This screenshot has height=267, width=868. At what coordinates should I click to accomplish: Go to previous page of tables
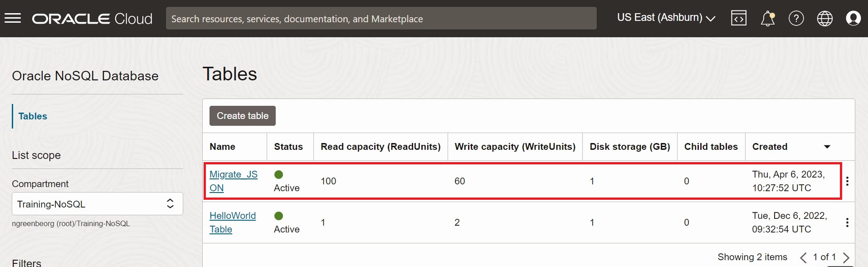(803, 257)
